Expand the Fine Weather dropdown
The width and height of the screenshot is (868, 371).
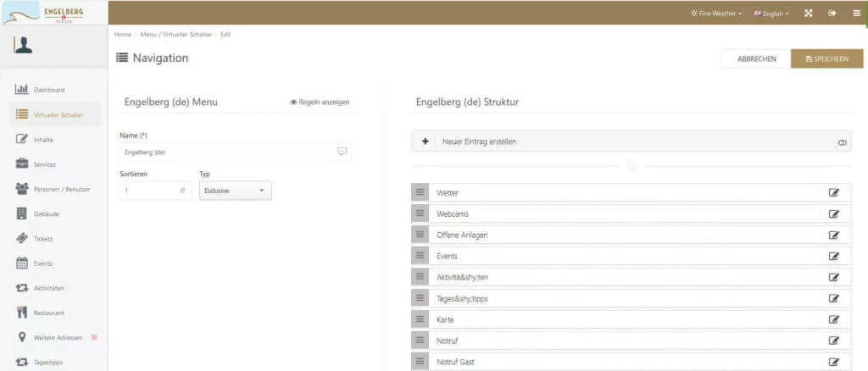coord(716,14)
